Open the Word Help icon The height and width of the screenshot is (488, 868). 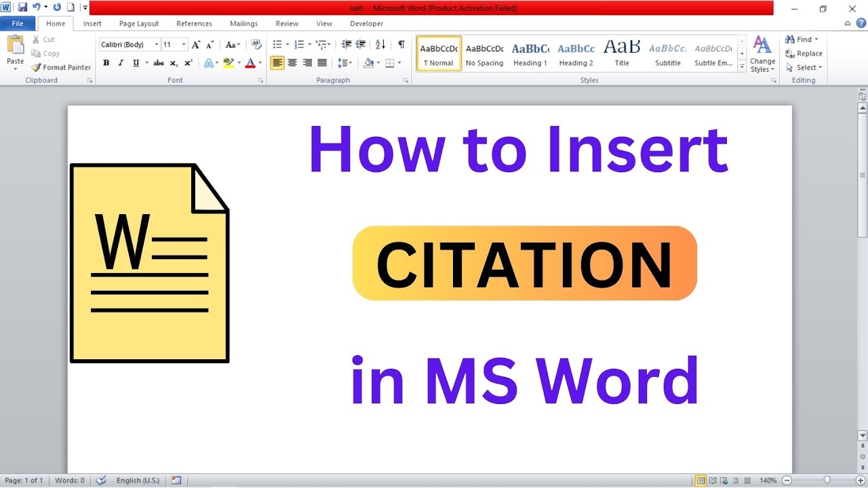(861, 23)
